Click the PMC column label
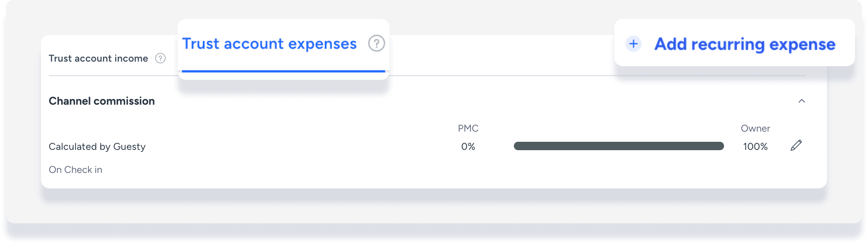This screenshot has width=868, height=244. (468, 128)
